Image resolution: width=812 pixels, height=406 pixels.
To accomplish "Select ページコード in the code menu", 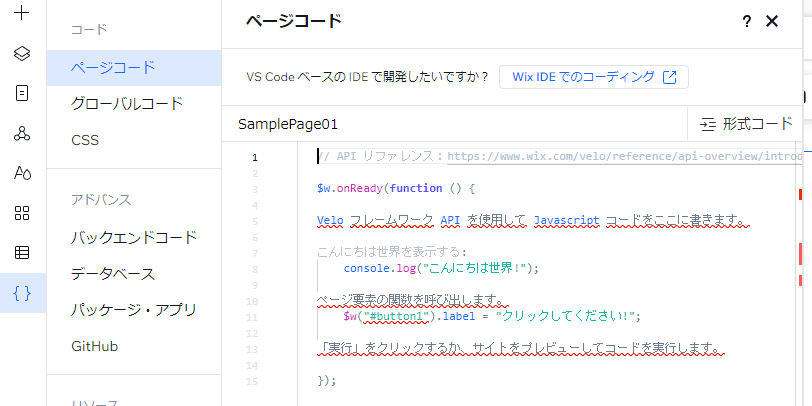I will [134, 68].
